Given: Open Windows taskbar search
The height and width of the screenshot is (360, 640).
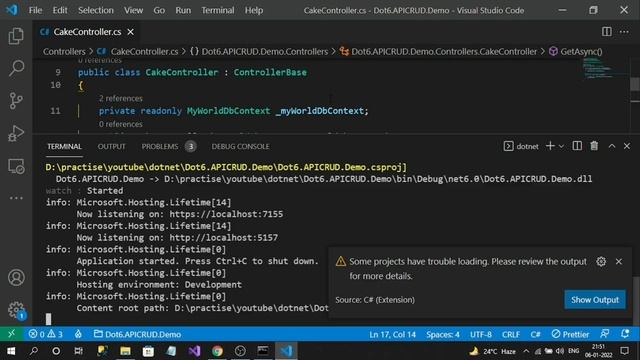Looking at the screenshot, I should tap(34, 351).
